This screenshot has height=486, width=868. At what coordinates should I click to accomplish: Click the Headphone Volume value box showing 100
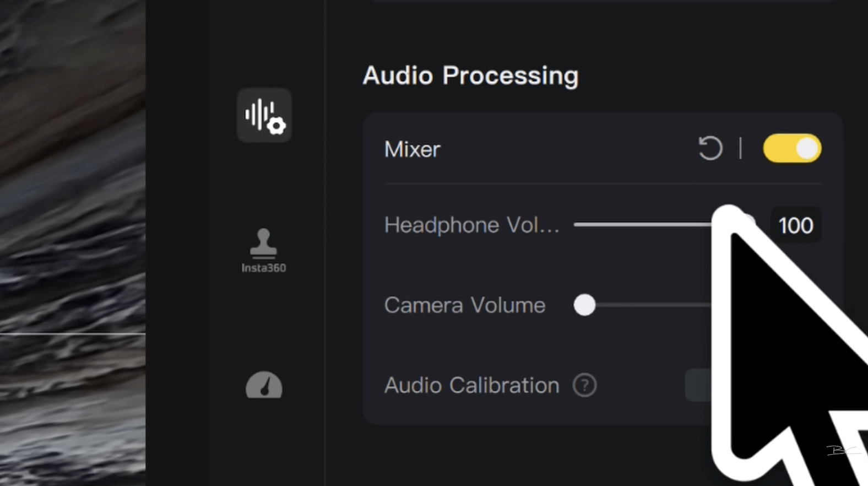(x=795, y=225)
